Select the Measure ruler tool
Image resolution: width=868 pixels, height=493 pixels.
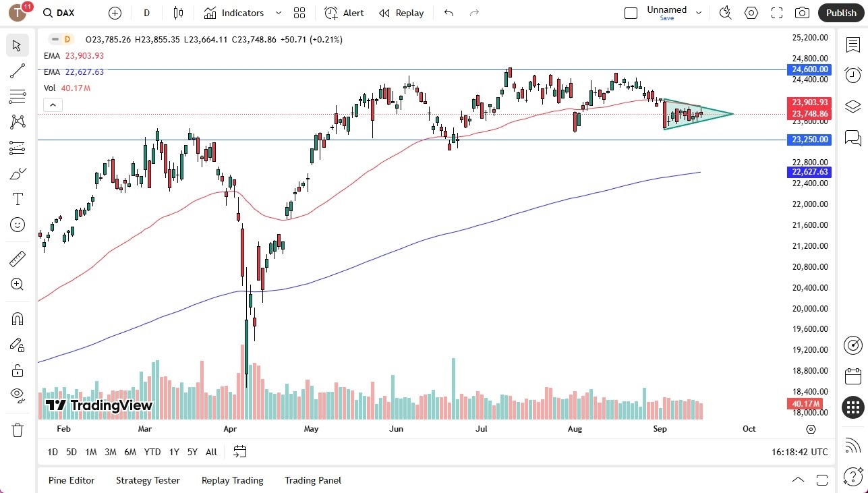tap(17, 258)
